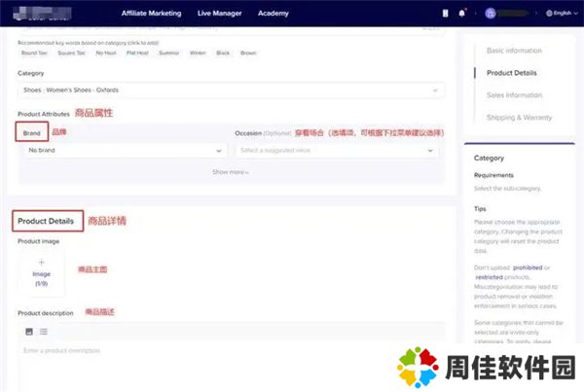Open the Live Manager menu
The image size is (584, 392).
(x=218, y=13)
